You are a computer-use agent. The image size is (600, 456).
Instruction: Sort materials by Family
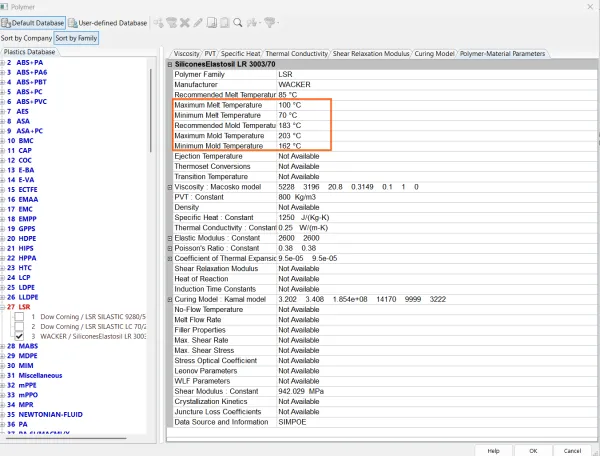pos(76,38)
